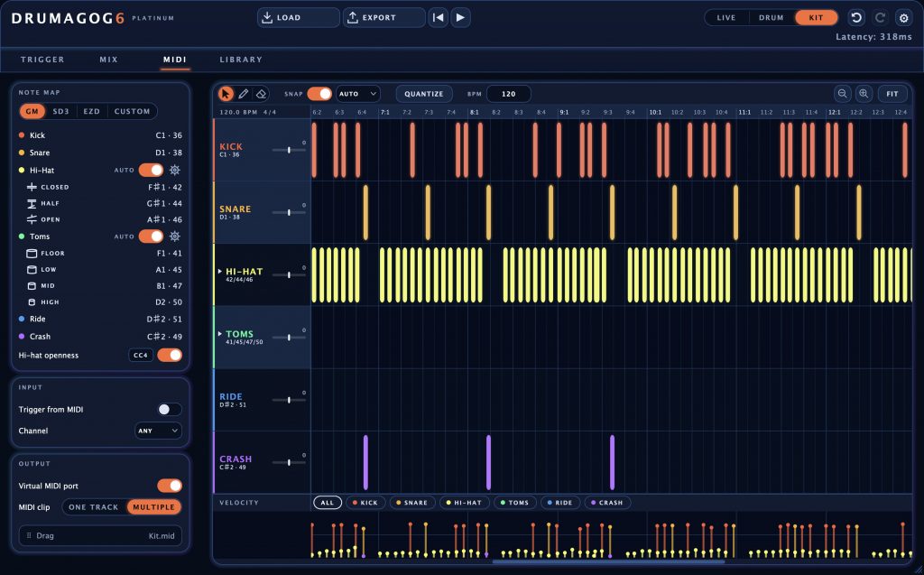Screen dimensions: 924x575
Task: Adjust the SNARE track level slider
Action: click(289, 212)
